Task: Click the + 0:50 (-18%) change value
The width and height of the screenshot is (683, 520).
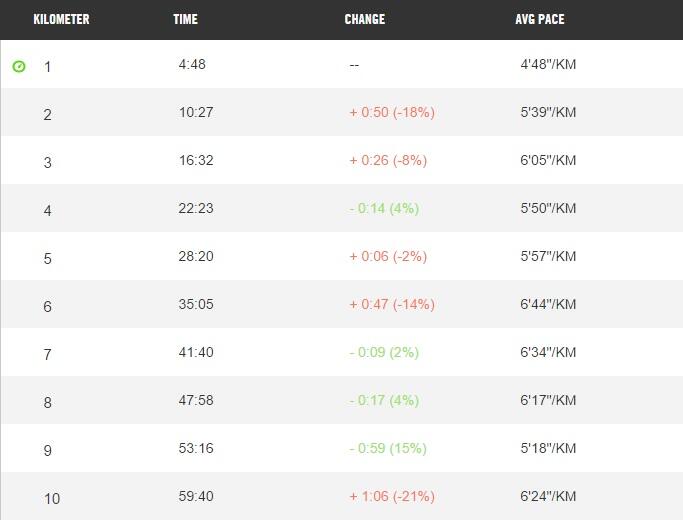Action: [x=391, y=112]
